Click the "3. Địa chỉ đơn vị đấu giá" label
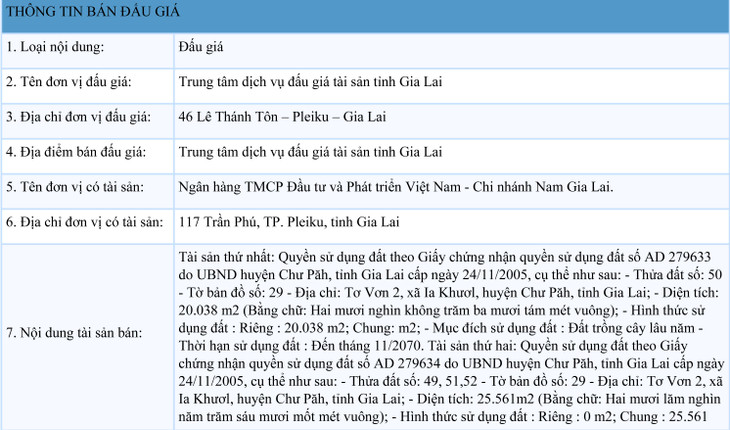 78,118
